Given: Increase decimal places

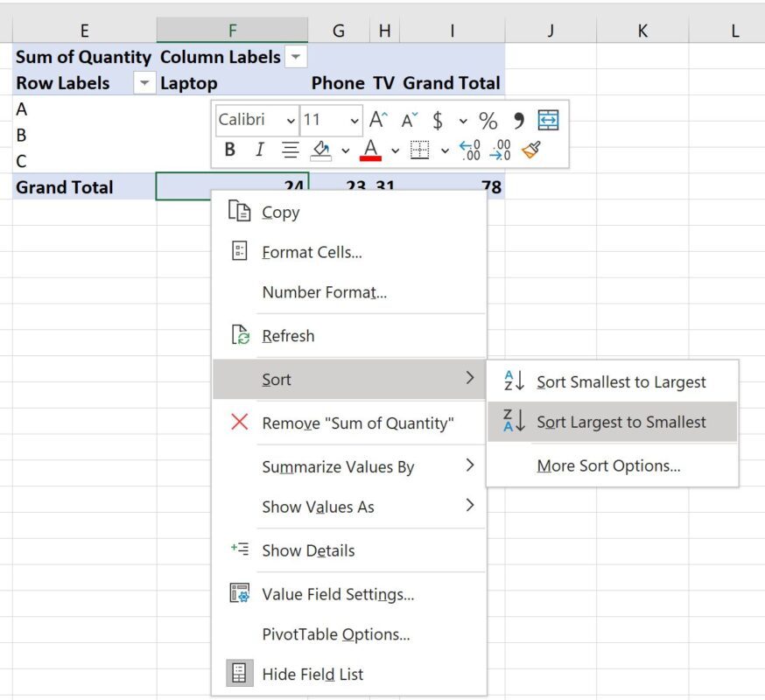Looking at the screenshot, I should pyautogui.click(x=469, y=150).
